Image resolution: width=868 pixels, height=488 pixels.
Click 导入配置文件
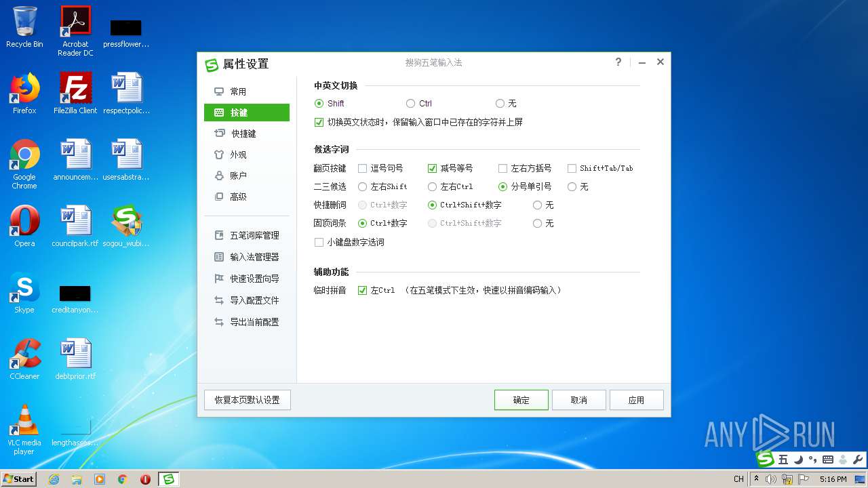(247, 300)
